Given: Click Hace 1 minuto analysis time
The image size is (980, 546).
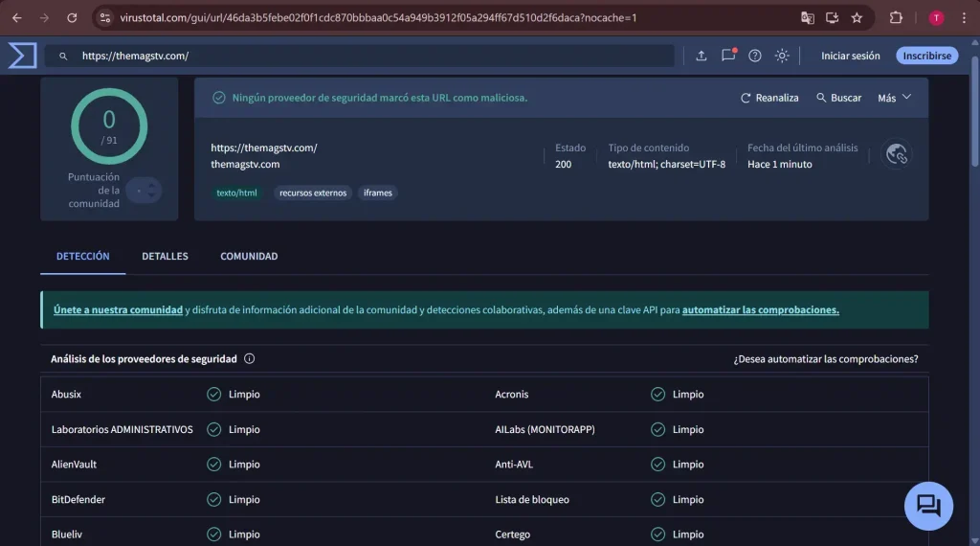Looking at the screenshot, I should tap(779, 164).
